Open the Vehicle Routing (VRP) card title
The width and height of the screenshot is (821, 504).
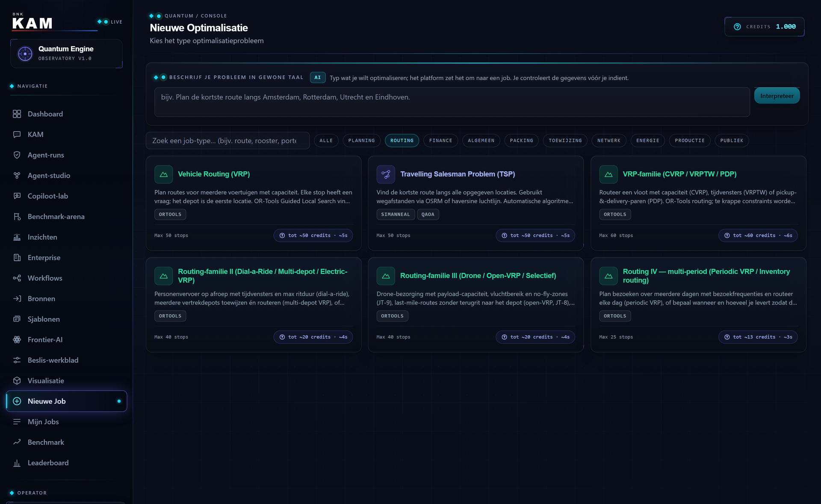tap(214, 174)
